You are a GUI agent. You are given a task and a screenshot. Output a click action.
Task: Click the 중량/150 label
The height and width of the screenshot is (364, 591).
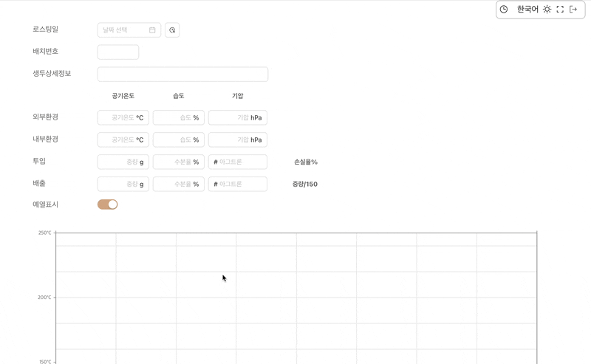pyautogui.click(x=305, y=185)
